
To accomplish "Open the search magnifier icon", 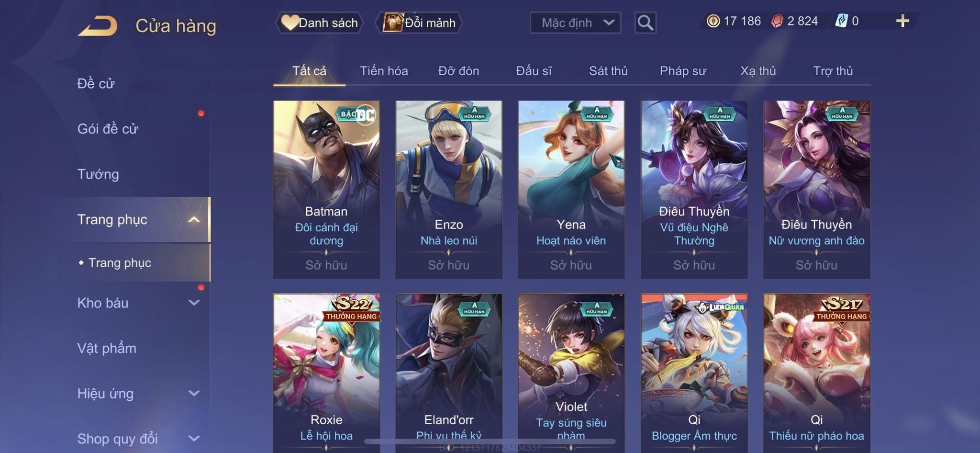I will click(645, 23).
